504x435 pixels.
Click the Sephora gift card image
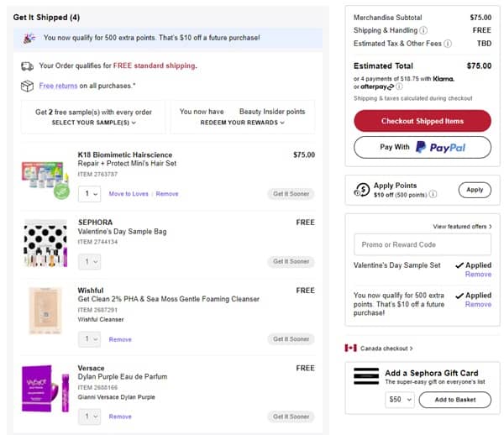[x=365, y=375]
